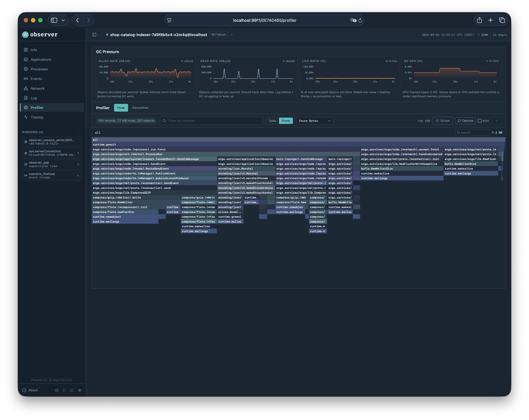Click the Filter by function field

pos(211,121)
